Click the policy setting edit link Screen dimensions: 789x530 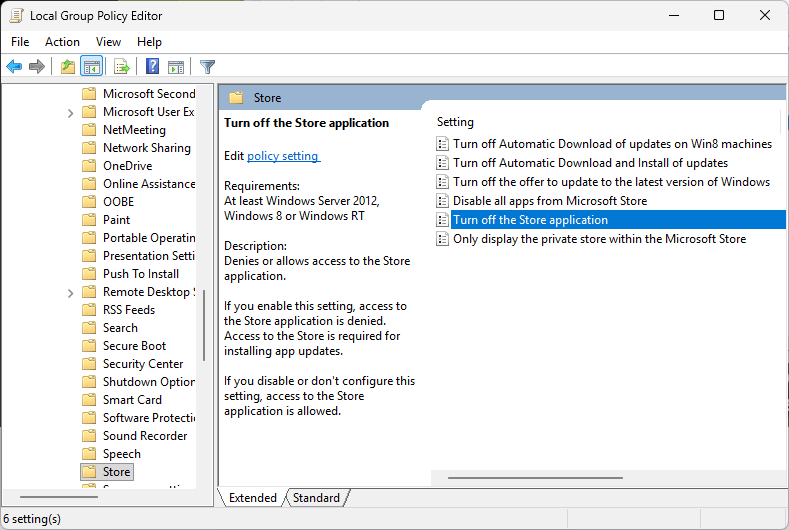(x=283, y=156)
